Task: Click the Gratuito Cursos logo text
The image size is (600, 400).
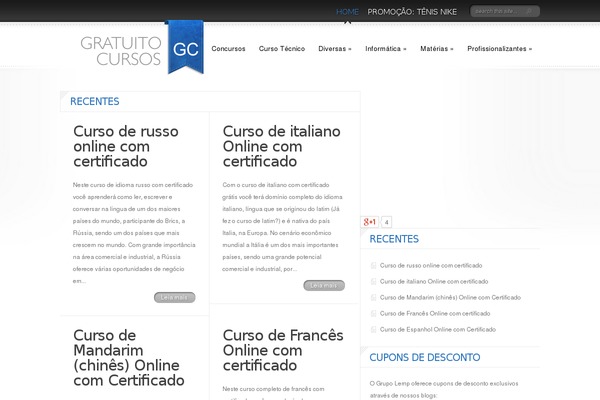Action: tap(121, 51)
